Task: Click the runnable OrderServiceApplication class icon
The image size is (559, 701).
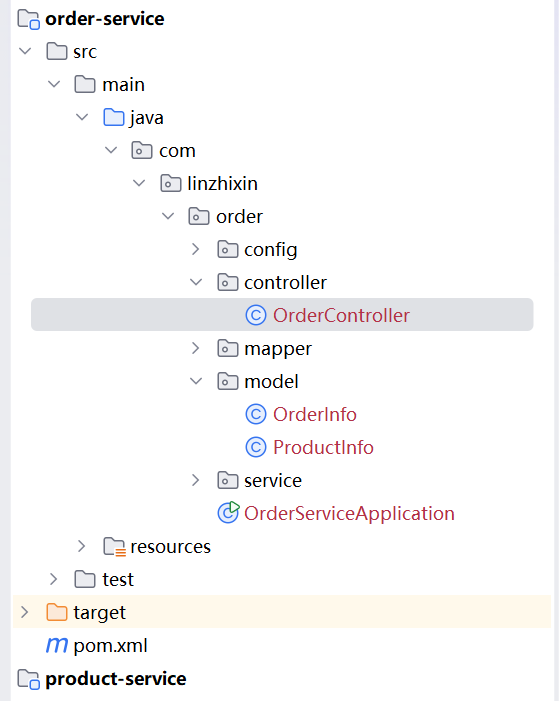Action: [x=228, y=513]
